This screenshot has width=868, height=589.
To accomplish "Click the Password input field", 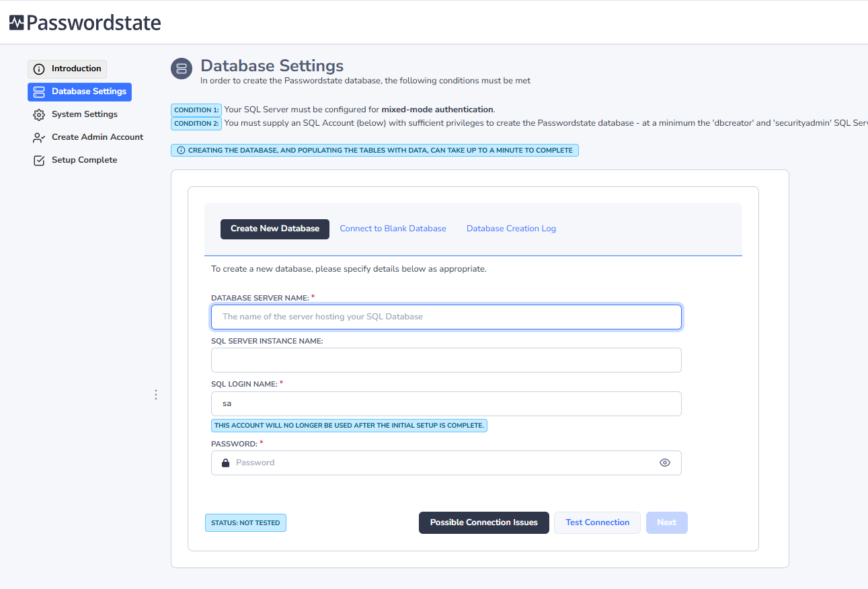I will click(x=446, y=463).
